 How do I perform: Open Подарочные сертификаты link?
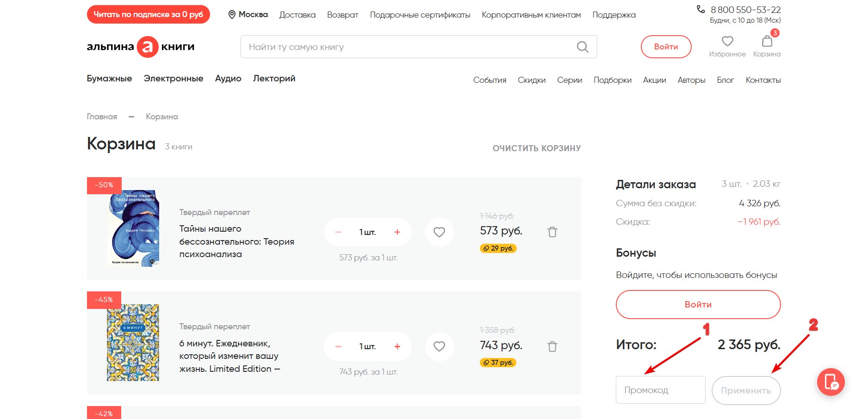[420, 15]
